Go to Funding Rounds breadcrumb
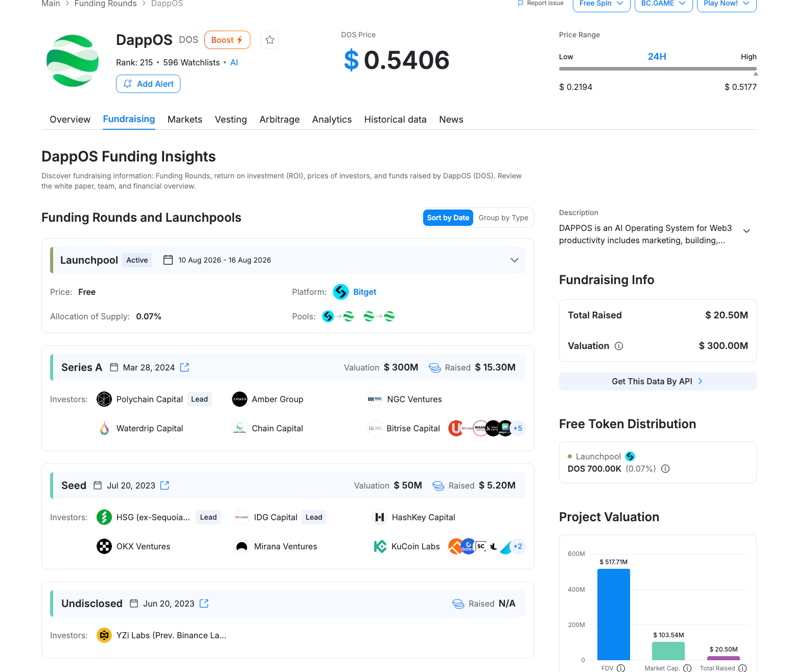The image size is (788, 672). coord(106,4)
